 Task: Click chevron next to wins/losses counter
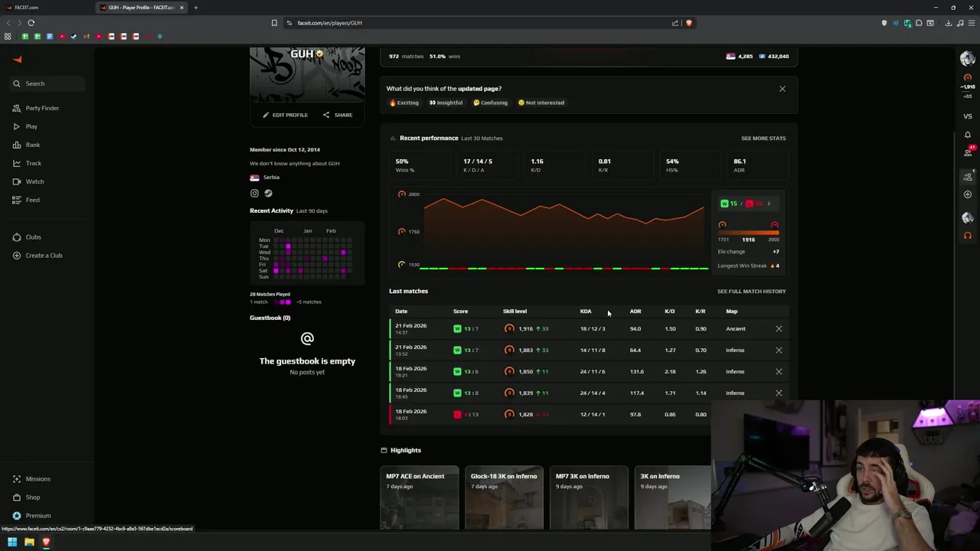click(x=769, y=204)
